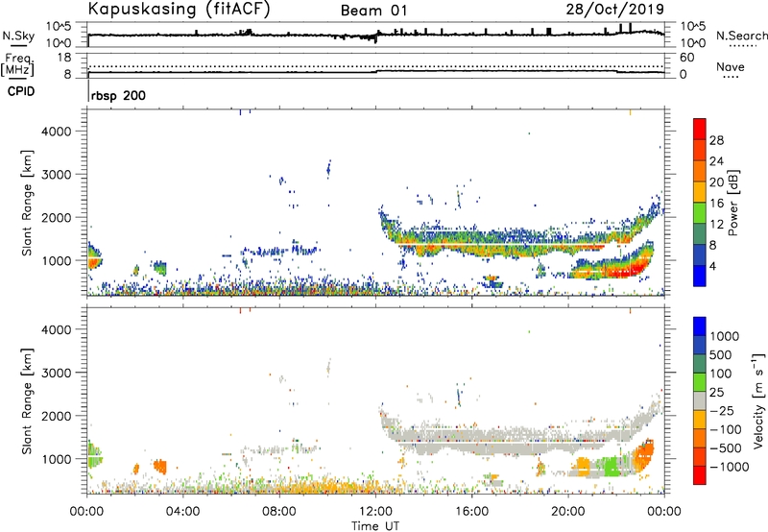Viewport: 768px width, 532px height.
Task: Click the '-100' label on velocity colorbar
Action: point(726,429)
